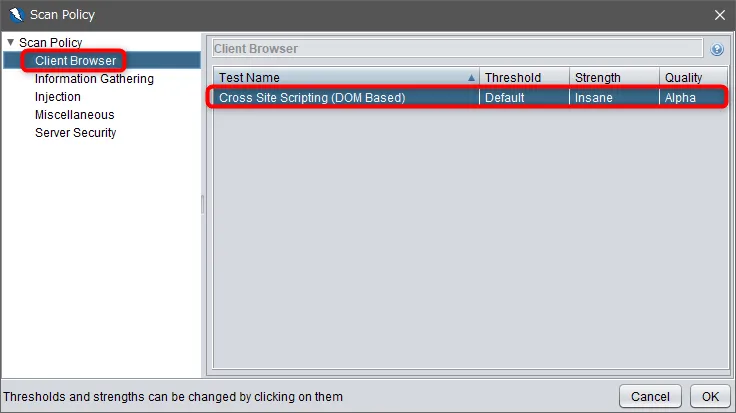This screenshot has height=413, width=736.
Task: Collapse the Scan Policy tree node
Action: pos(10,42)
